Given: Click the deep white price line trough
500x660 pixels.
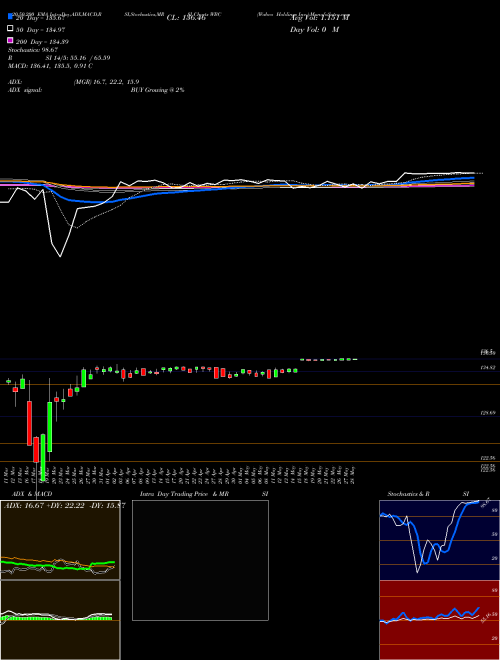Looking at the screenshot, I should click(x=60, y=256).
